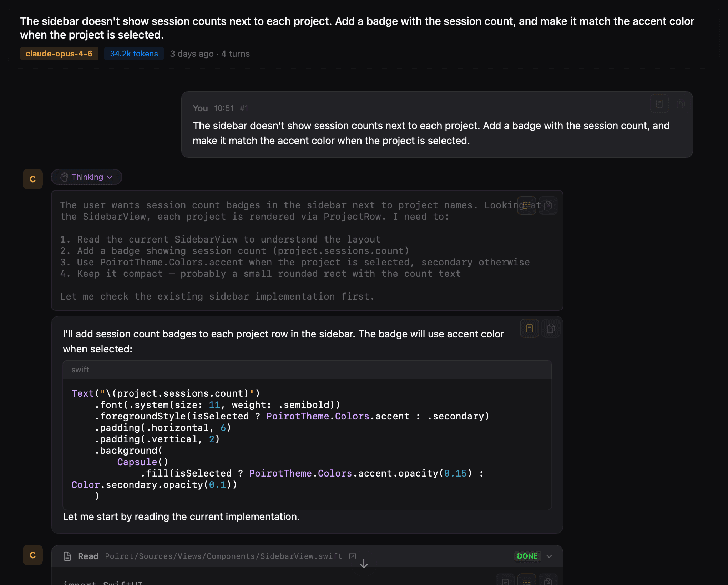Screen dimensions: 728x585
Task: Click the SidebarView.swift file path
Action: pos(223,556)
